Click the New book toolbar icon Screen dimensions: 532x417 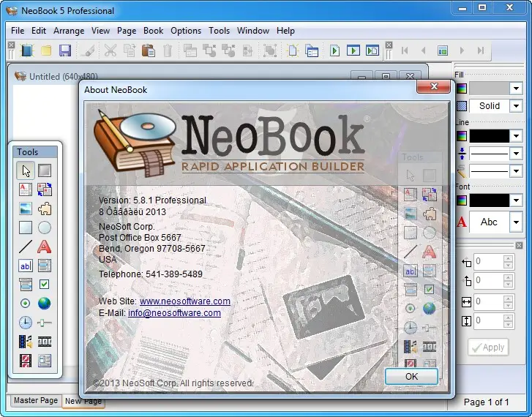[x=27, y=50]
